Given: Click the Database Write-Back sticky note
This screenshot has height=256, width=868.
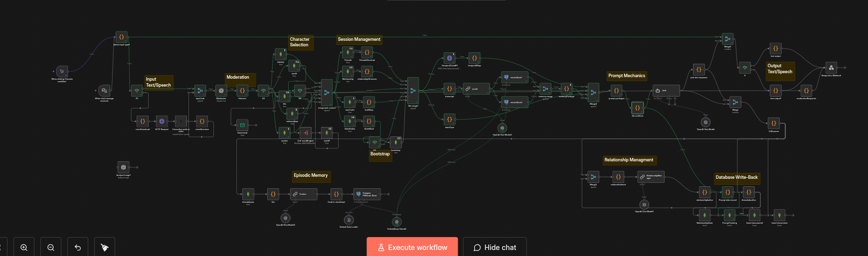Looking at the screenshot, I should 737,179.
